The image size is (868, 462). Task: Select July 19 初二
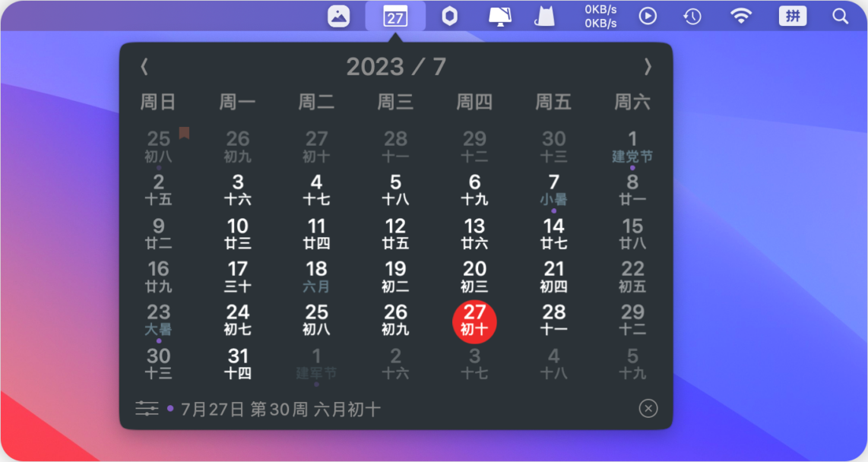[396, 277]
